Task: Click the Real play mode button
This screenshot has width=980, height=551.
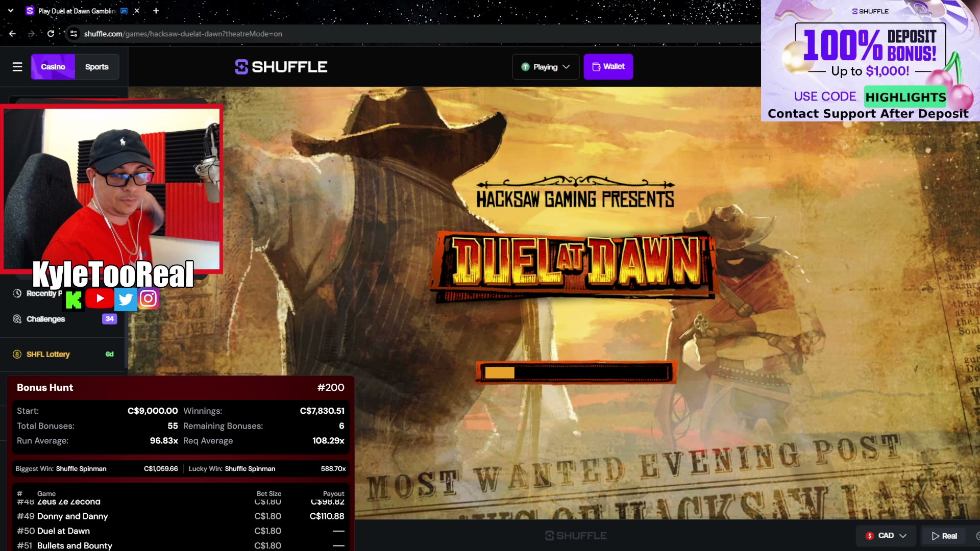Action: coord(944,536)
